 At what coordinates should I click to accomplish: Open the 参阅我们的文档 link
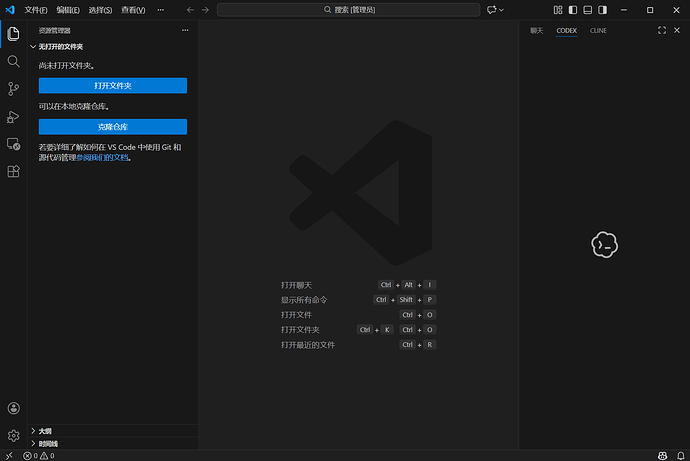103,157
